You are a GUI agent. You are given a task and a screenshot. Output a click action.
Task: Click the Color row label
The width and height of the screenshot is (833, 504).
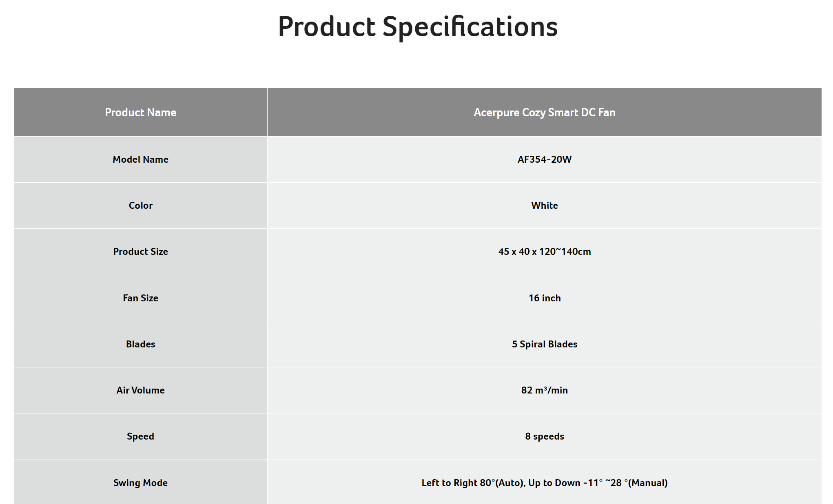click(x=140, y=206)
